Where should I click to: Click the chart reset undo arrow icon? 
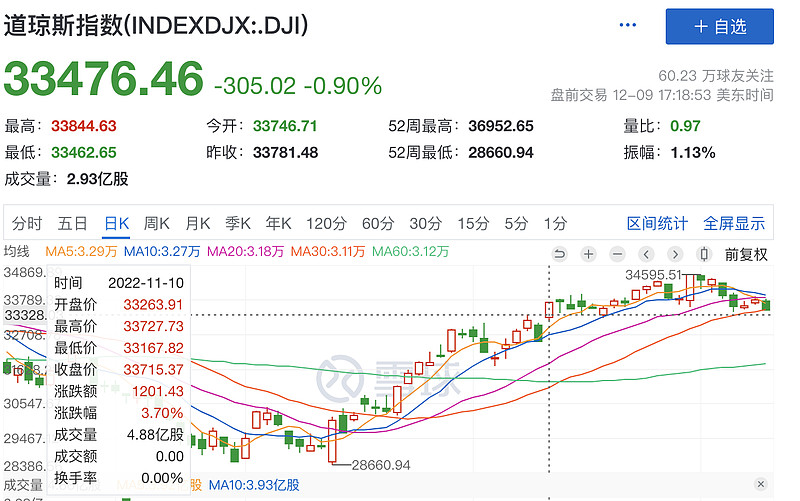[560, 254]
